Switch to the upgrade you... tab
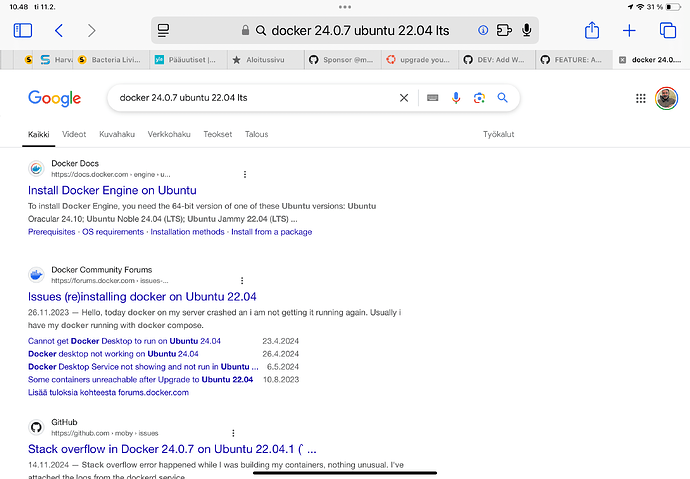This screenshot has width=690, height=479. tap(420, 60)
